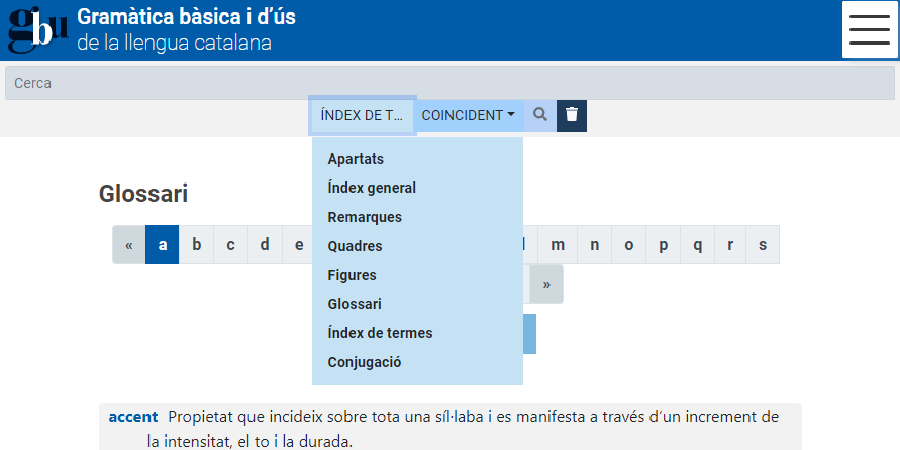Jump to glossary letter b
The height and width of the screenshot is (450, 900).
[197, 245]
